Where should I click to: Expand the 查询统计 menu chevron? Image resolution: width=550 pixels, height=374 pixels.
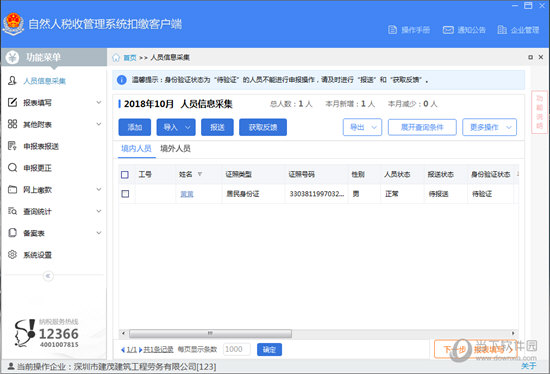(x=99, y=211)
